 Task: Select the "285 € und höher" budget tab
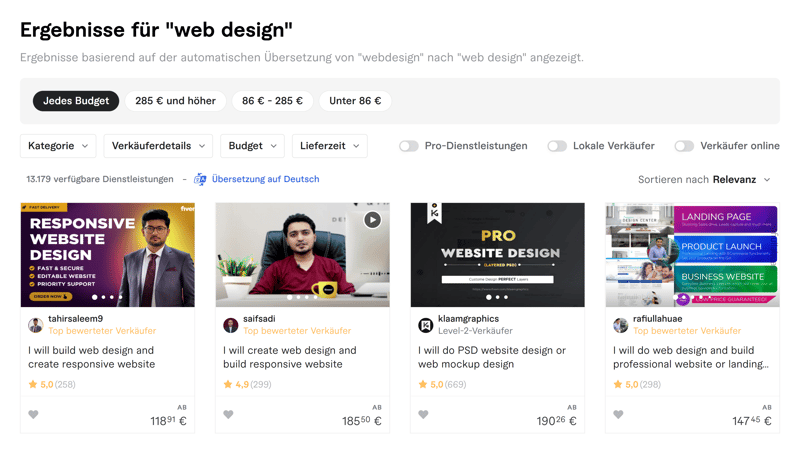(x=175, y=101)
